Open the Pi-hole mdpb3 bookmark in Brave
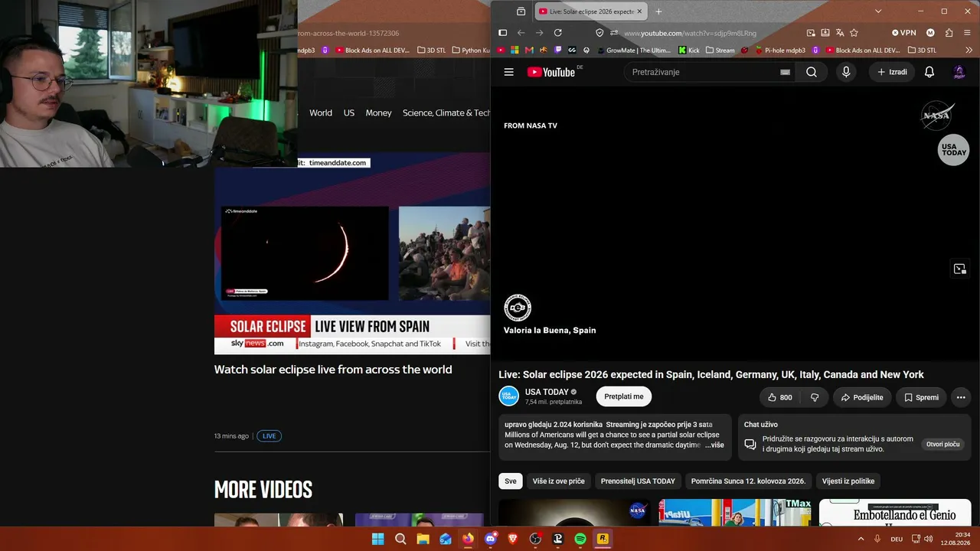 pos(779,51)
